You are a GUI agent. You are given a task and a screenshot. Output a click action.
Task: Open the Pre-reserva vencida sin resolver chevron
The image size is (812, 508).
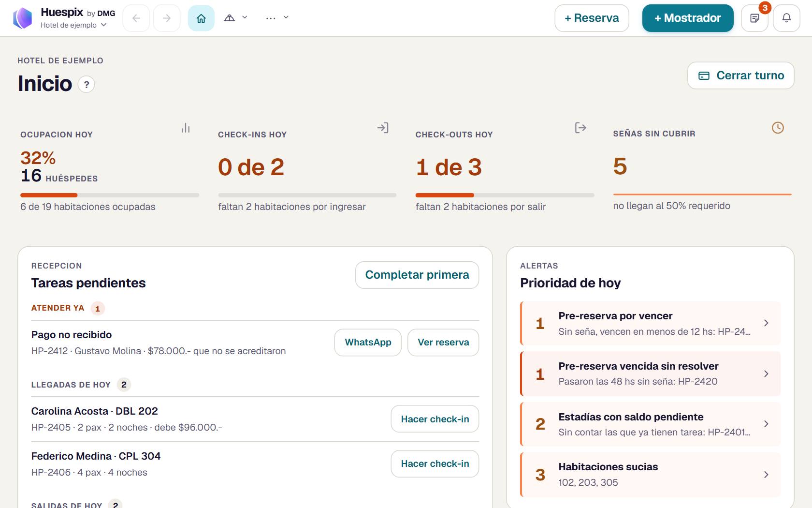[766, 374]
